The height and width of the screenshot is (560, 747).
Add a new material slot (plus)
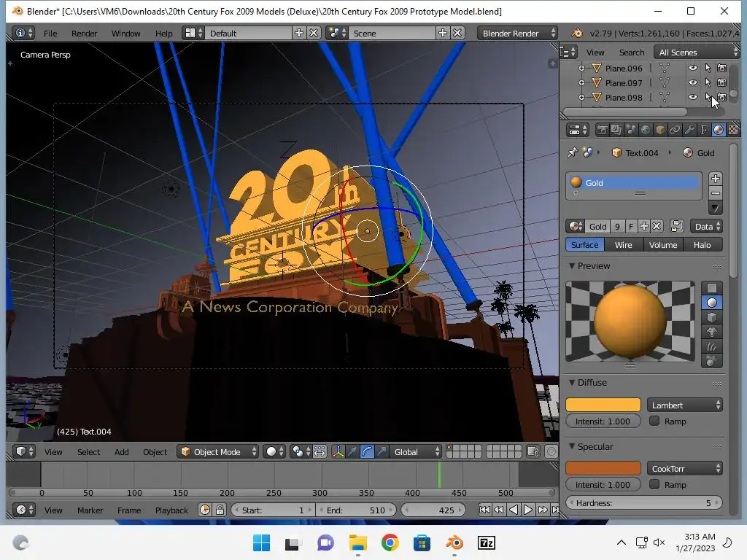click(x=715, y=179)
